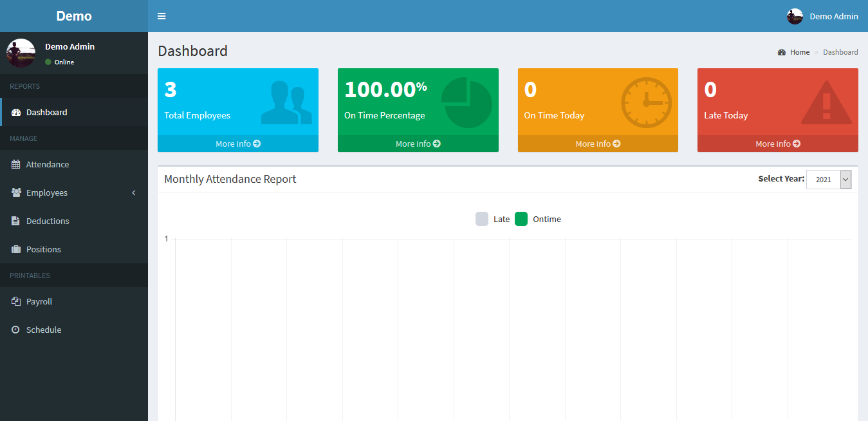The height and width of the screenshot is (421, 868).
Task: Click More info on On Time Percentage card
Action: (x=418, y=144)
